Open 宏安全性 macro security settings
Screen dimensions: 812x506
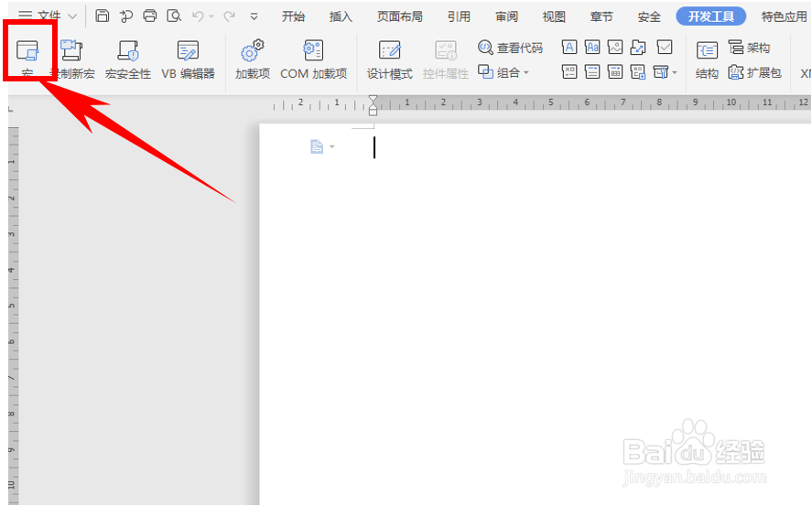[x=128, y=59]
